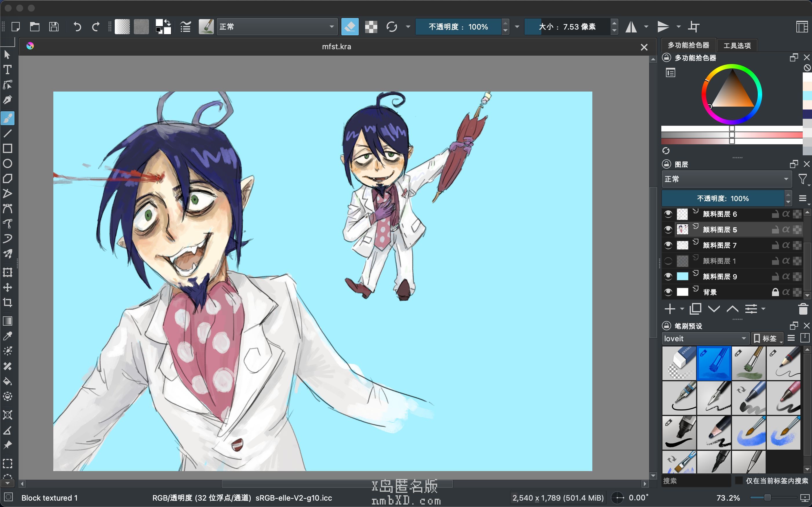Choose the Ellipse shape tool
Screen dimensions: 812x507
point(7,164)
